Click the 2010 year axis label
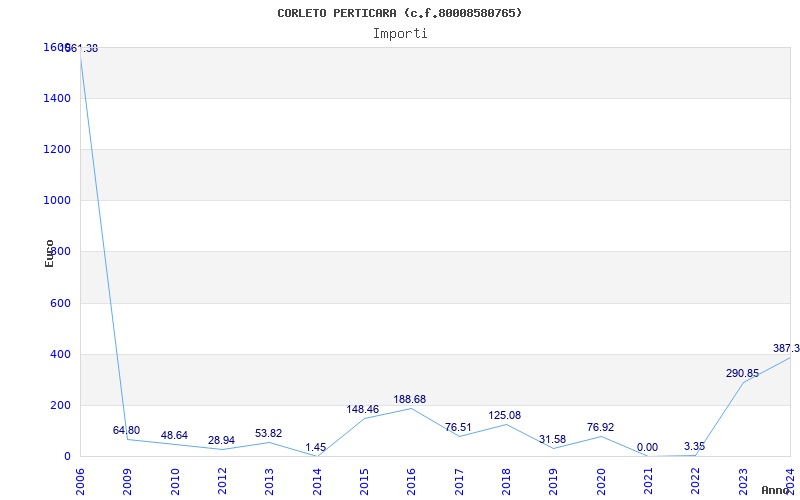This screenshot has height=500, width=800. [x=175, y=482]
